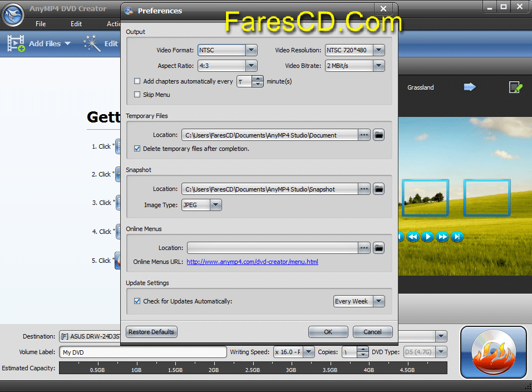Open folder for Online Menus location

click(x=378, y=248)
